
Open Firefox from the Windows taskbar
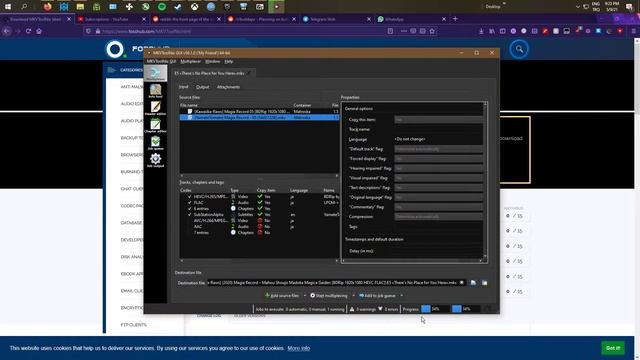pyautogui.click(x=48, y=7)
